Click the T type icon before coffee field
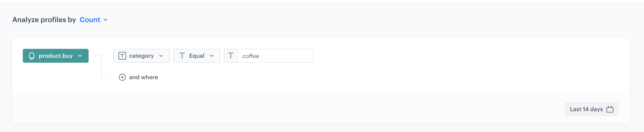This screenshot has height=132, width=644. [x=231, y=56]
